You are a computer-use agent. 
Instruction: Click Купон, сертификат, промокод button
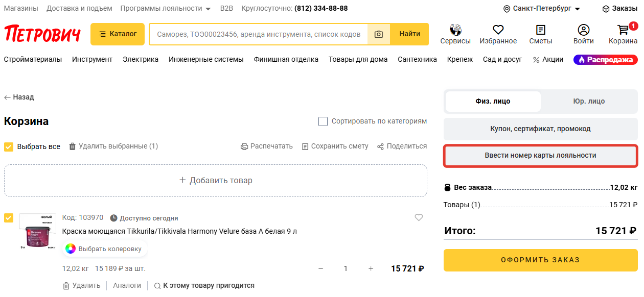coord(540,129)
